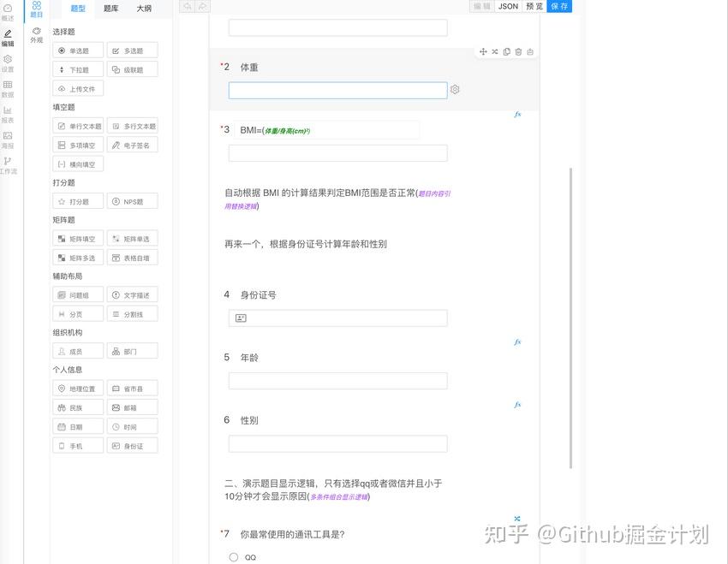
Task: Open the fx formula icon beside the BMI question
Action: coord(517,112)
